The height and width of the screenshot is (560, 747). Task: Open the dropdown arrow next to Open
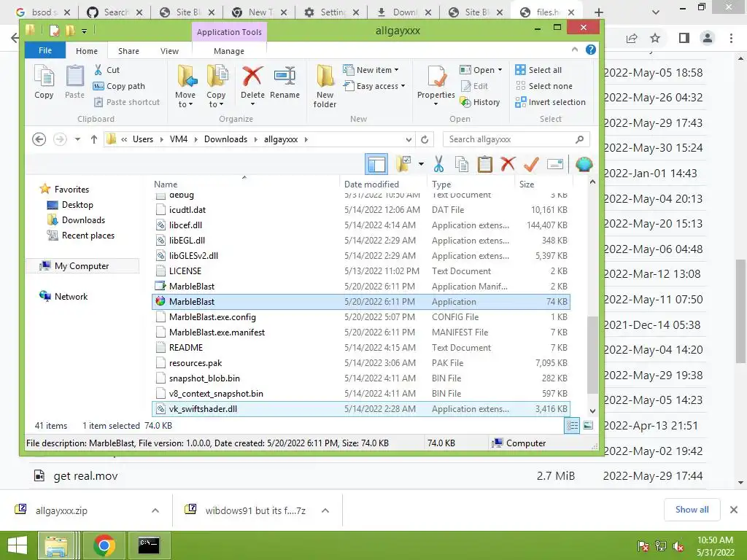coord(500,70)
